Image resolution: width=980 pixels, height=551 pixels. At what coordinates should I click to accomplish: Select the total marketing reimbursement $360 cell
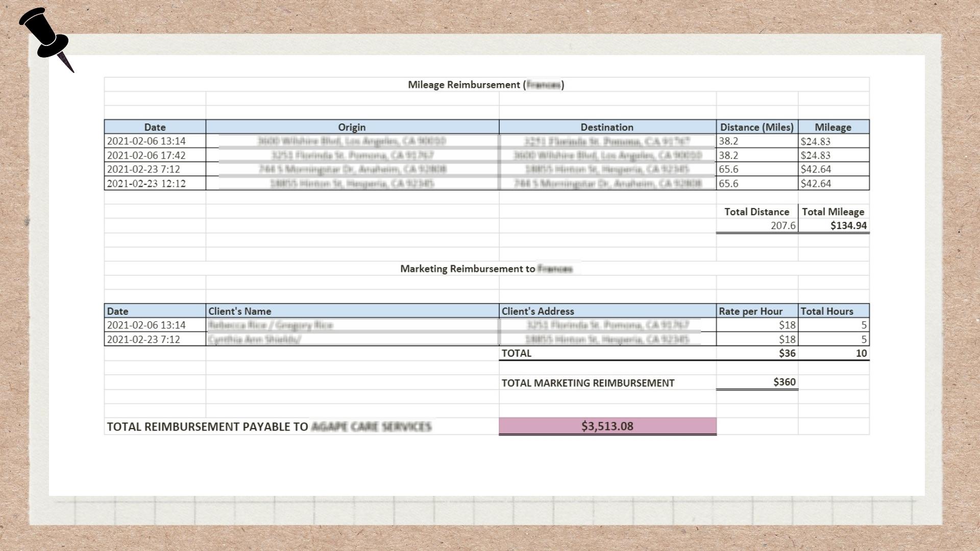coord(784,382)
